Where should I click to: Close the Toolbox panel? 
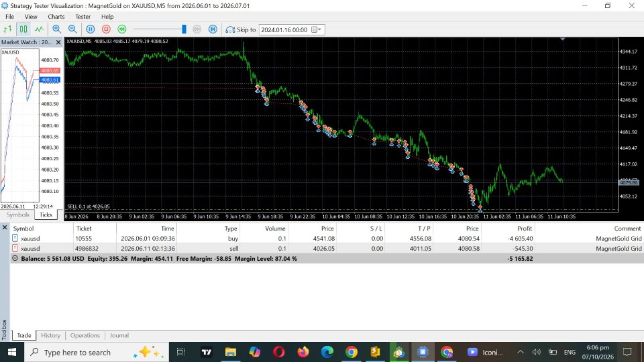5,227
